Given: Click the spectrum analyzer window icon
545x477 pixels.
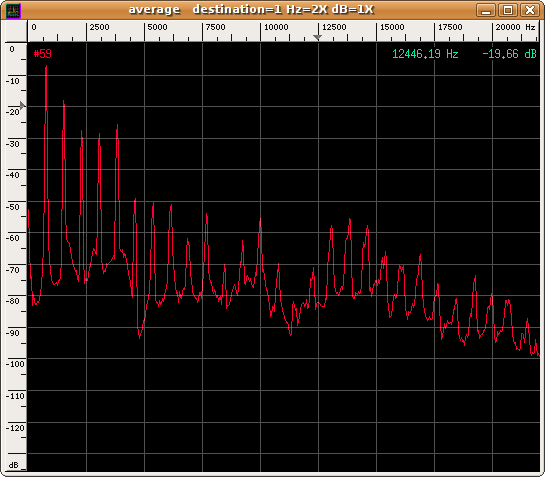Looking at the screenshot, I should point(13,10).
